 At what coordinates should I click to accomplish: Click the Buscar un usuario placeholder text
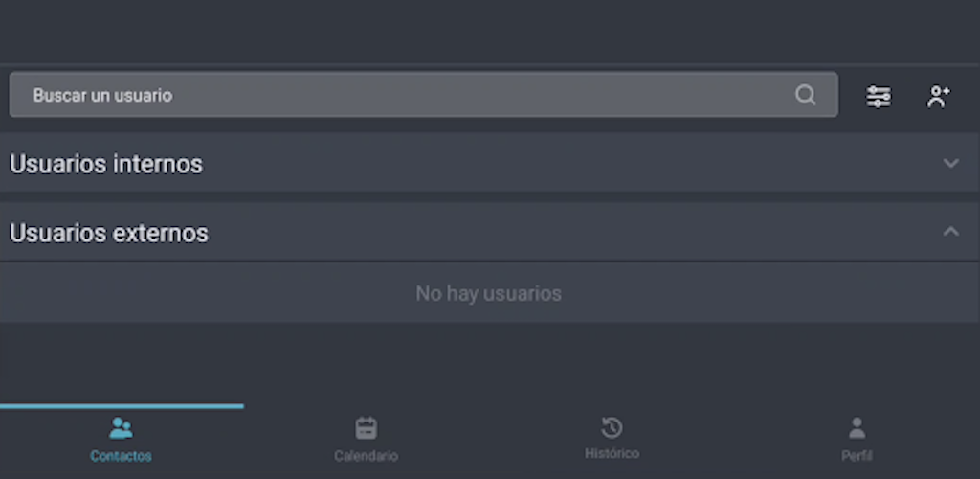pos(102,95)
